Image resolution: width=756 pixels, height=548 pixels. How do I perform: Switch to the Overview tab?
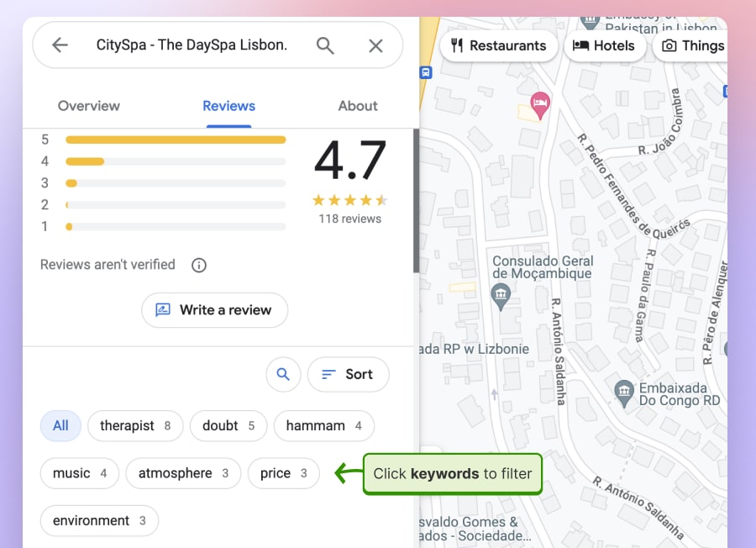89,106
